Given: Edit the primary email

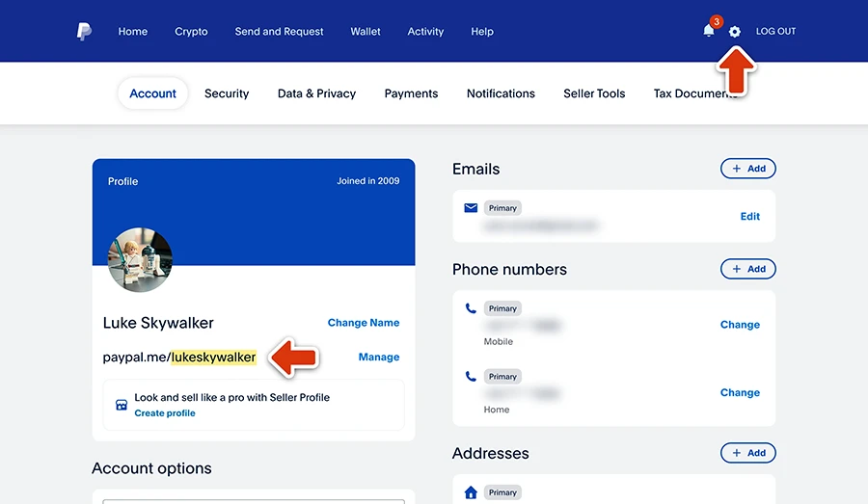Looking at the screenshot, I should click(x=750, y=216).
